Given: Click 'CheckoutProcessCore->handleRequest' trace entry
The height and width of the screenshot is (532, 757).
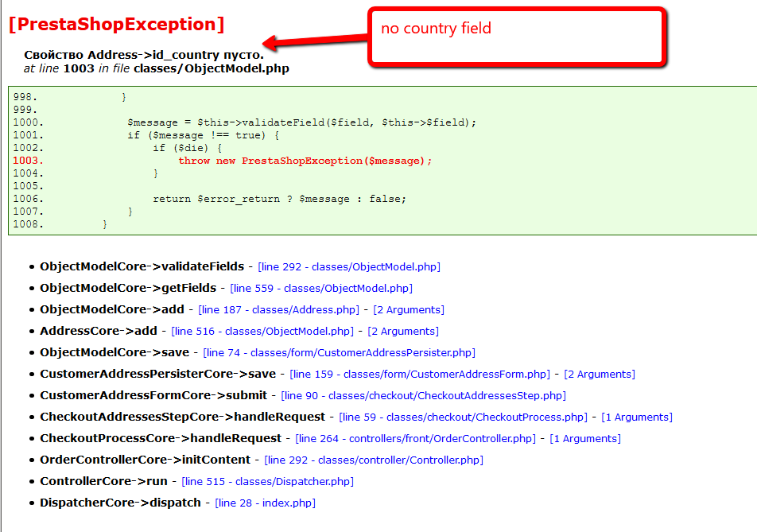Looking at the screenshot, I should point(161,439).
